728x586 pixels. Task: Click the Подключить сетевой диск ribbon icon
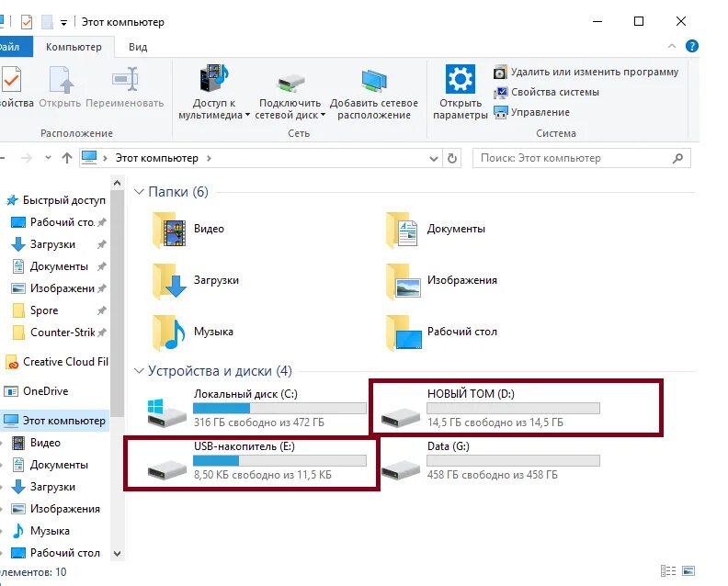click(x=290, y=83)
